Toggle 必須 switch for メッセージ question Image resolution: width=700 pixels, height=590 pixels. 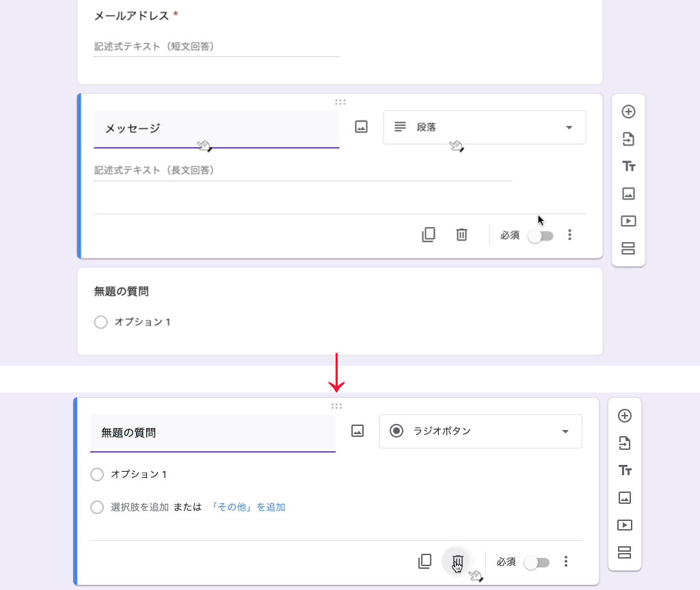pyautogui.click(x=541, y=235)
